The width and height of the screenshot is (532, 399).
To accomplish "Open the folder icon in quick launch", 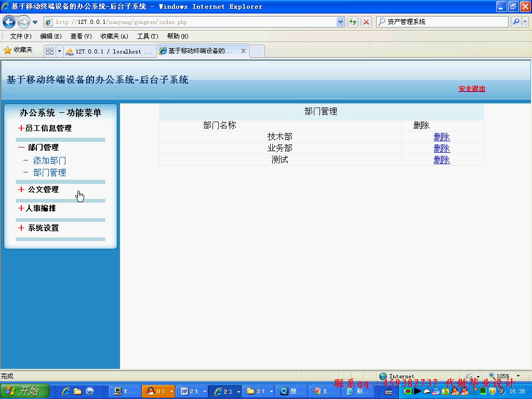I will [x=78, y=392].
